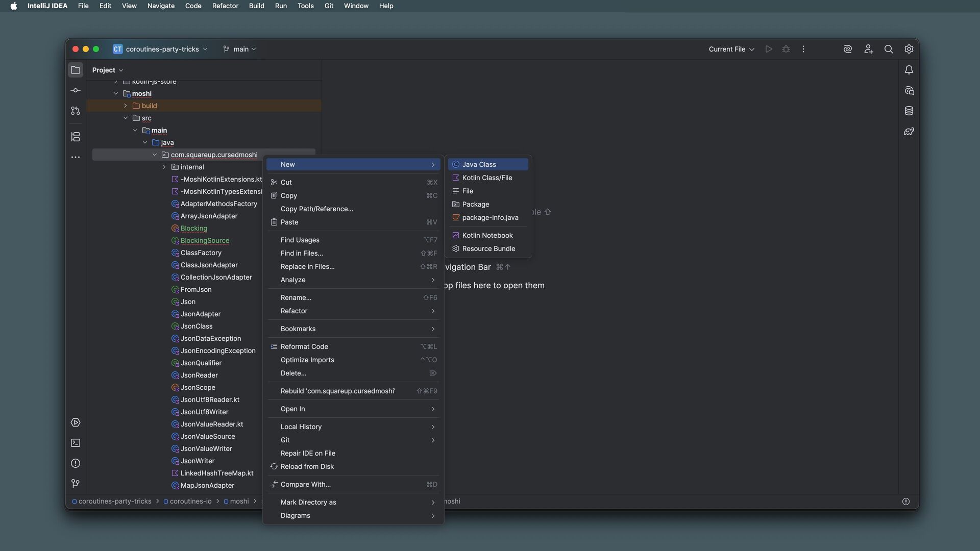Select the BlockingSource file in tree
The image size is (980, 551).
click(x=205, y=240)
